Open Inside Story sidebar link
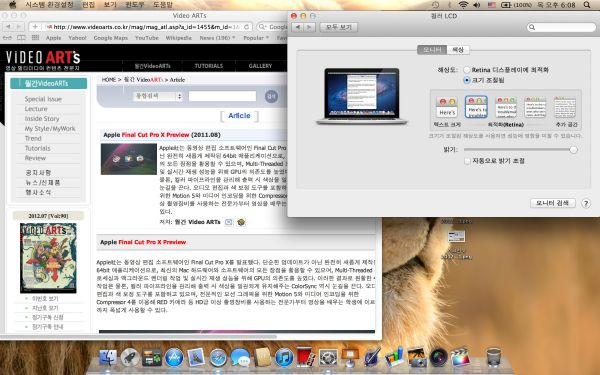 42,119
